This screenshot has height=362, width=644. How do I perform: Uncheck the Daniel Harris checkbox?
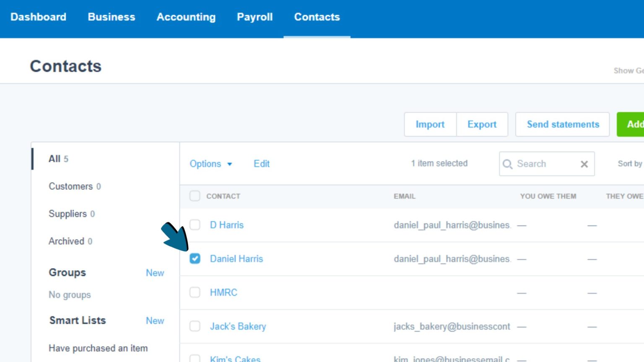195,259
